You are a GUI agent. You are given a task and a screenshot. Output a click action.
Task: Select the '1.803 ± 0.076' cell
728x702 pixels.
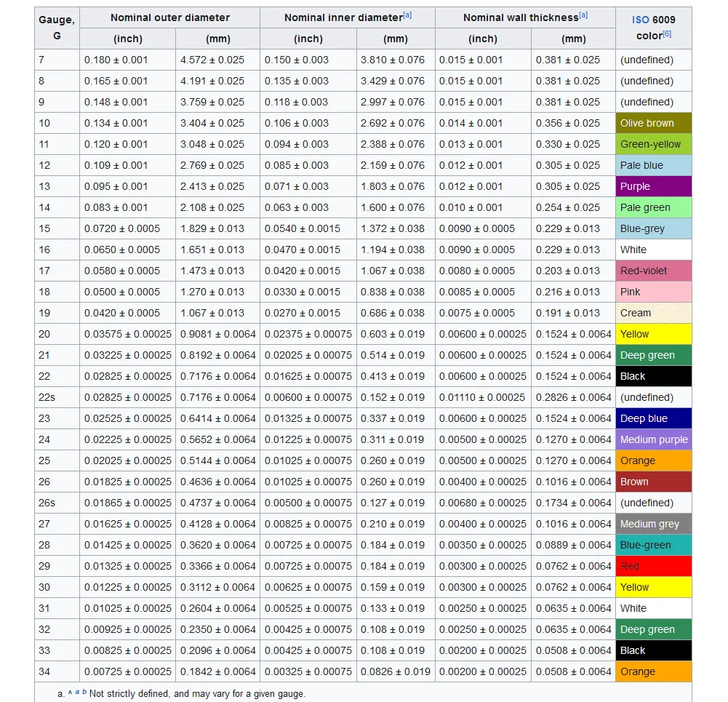pos(396,187)
